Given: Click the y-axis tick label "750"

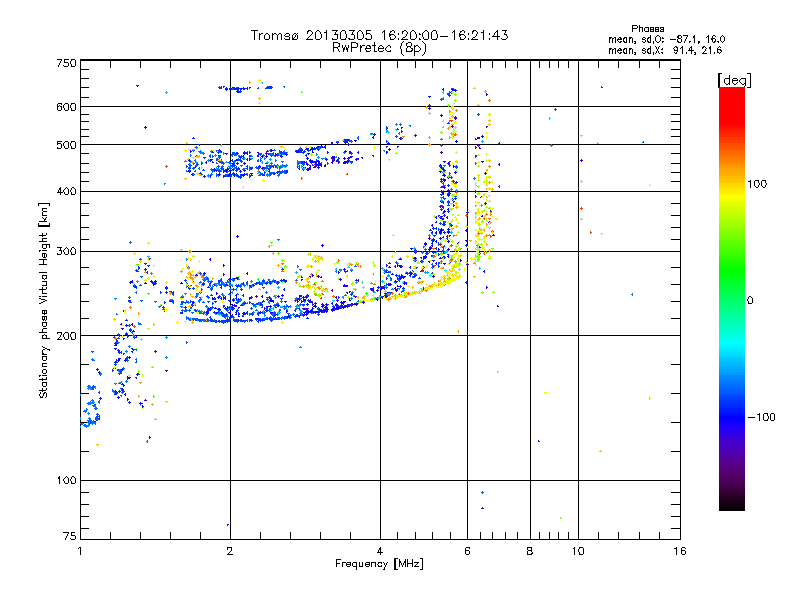Looking at the screenshot, I should click(66, 63).
